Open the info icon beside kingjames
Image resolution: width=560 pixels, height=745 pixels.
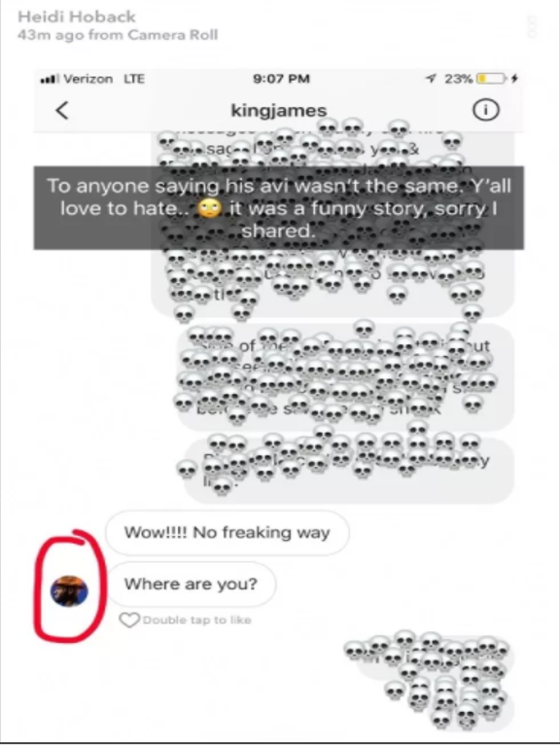(x=485, y=110)
